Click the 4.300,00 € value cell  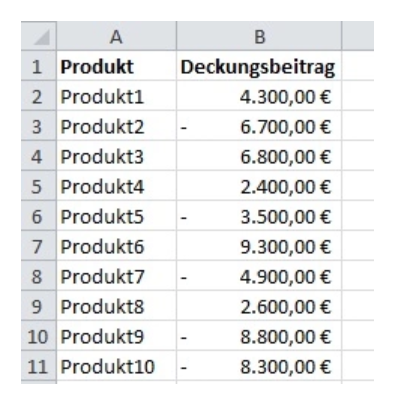(x=259, y=96)
